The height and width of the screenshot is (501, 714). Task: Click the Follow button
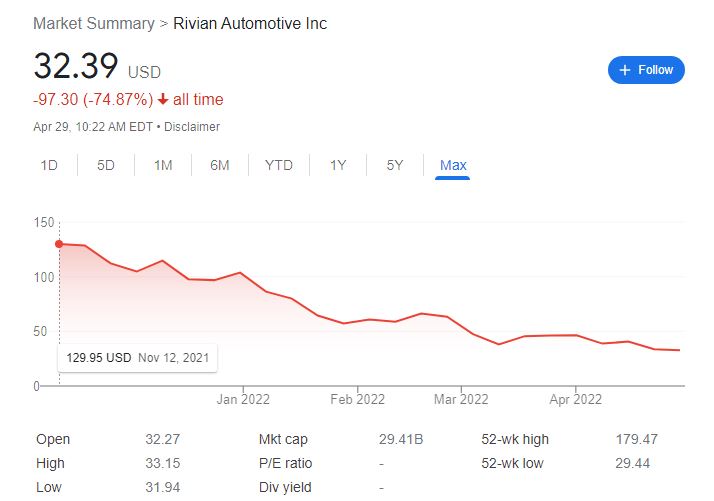click(646, 70)
